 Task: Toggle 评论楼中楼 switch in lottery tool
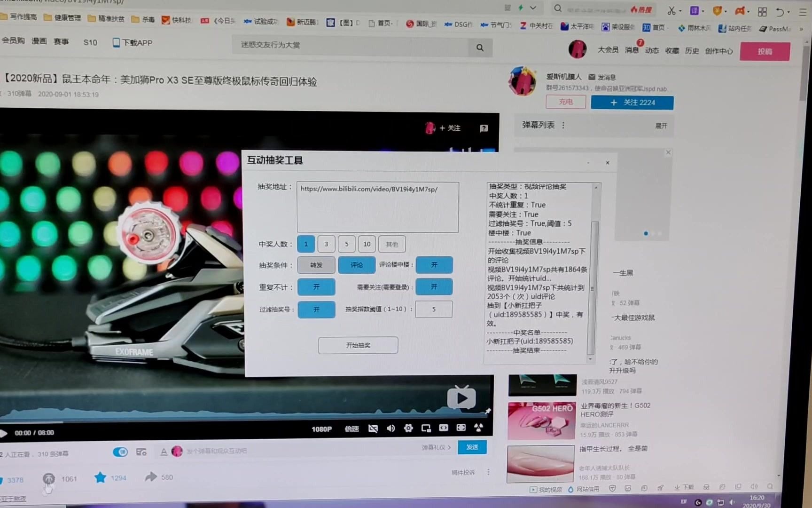(x=434, y=265)
